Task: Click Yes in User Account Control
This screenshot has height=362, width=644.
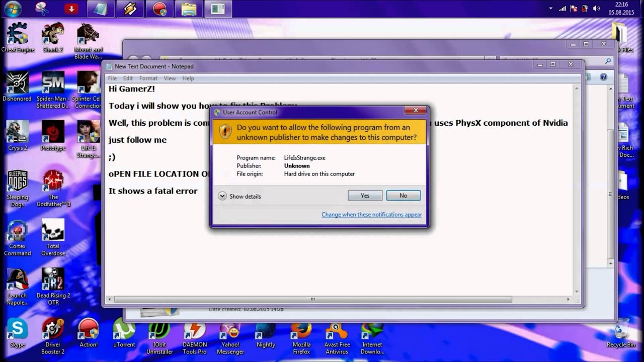Action: (x=365, y=196)
